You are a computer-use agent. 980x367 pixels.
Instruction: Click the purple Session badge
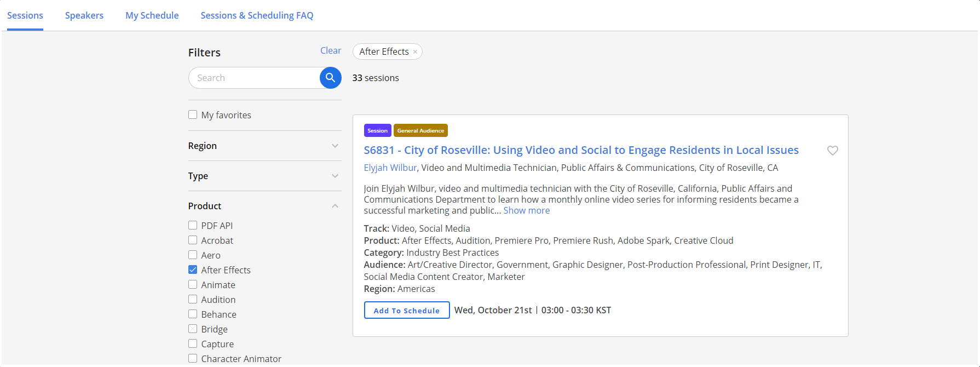(x=378, y=130)
